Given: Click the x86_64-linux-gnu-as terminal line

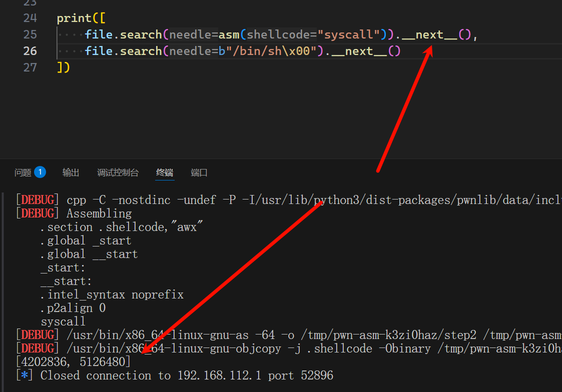Looking at the screenshot, I should (x=289, y=335).
